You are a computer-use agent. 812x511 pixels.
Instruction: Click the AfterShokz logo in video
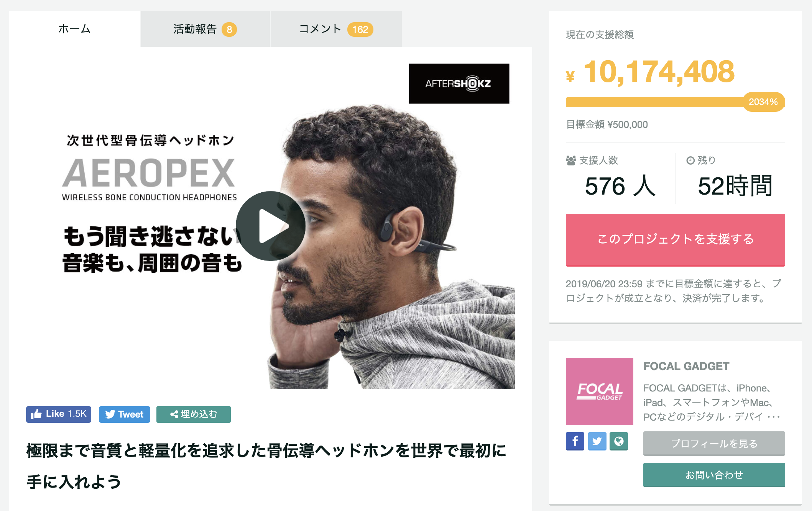(459, 84)
